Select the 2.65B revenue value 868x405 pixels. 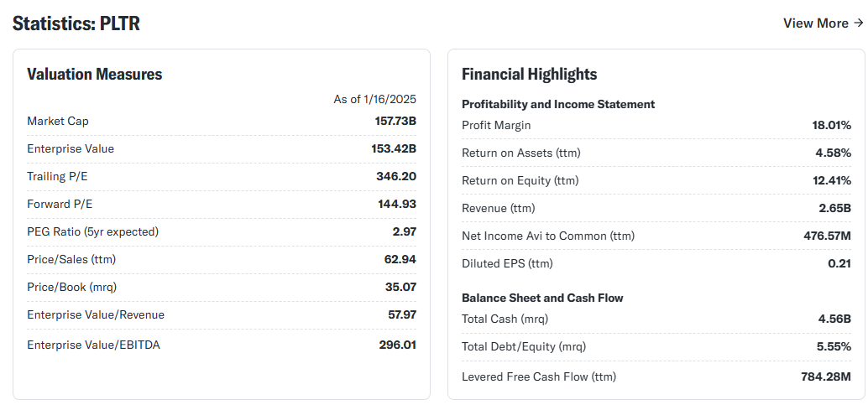click(836, 209)
